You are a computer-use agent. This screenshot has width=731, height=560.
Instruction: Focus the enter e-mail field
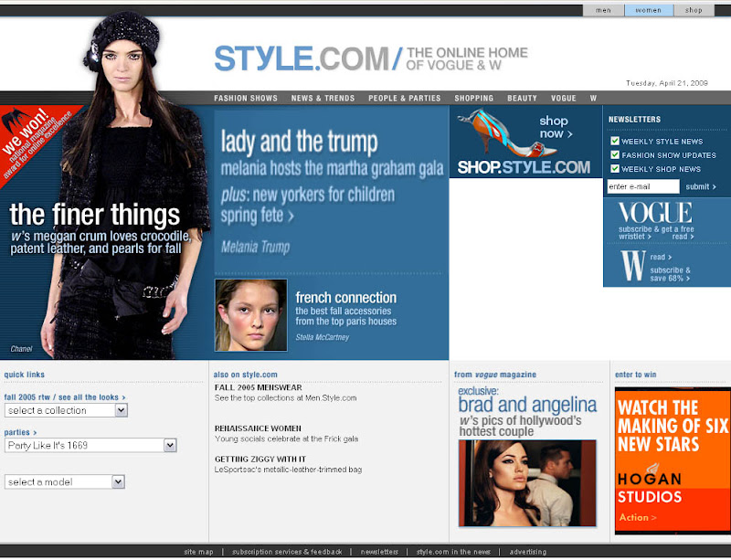click(643, 186)
